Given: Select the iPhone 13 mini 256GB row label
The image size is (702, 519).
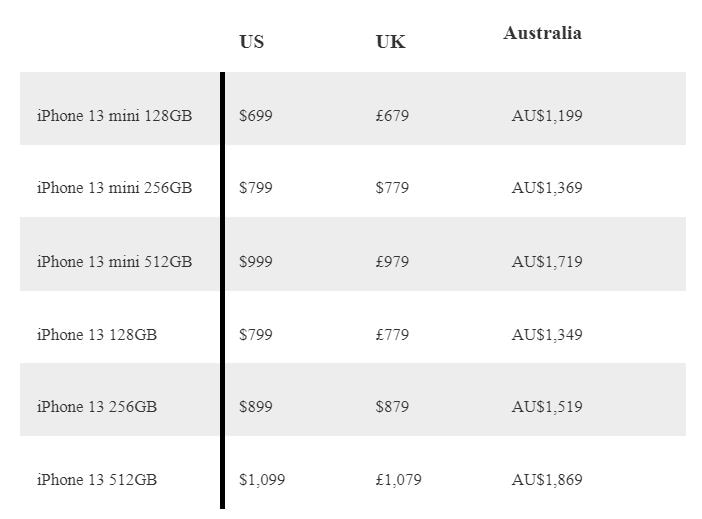Looking at the screenshot, I should 114,187.
